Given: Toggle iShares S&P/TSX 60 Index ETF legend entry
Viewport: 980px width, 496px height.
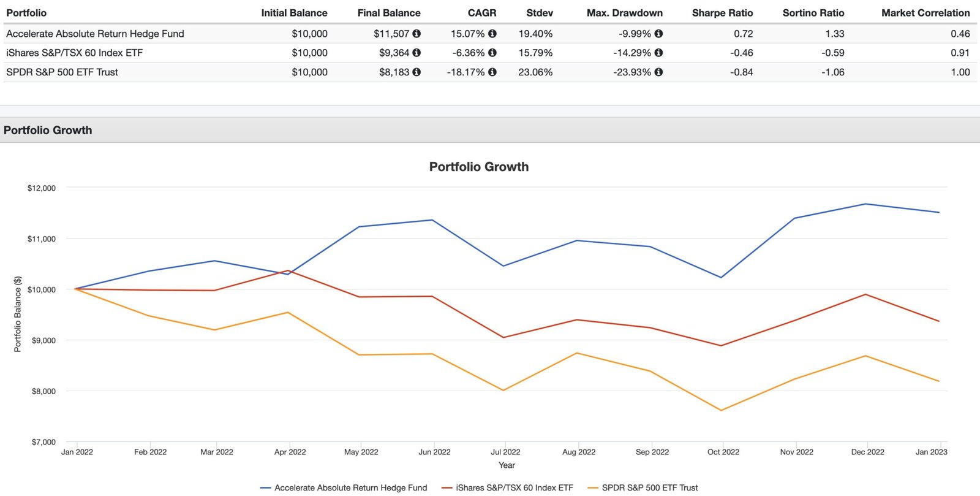Looking at the screenshot, I should point(508,487).
